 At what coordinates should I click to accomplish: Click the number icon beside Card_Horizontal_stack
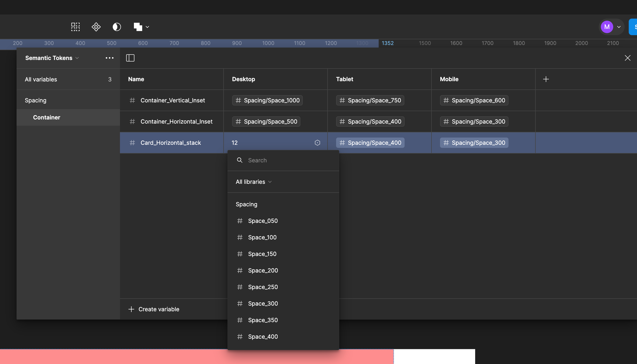coord(132,143)
